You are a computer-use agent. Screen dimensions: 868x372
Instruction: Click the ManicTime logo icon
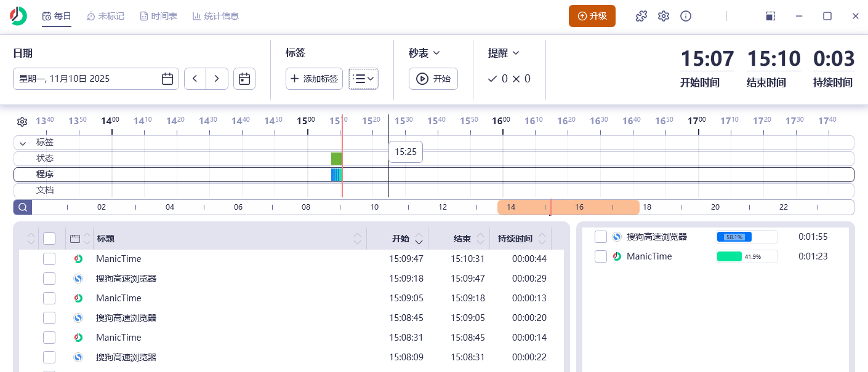18,15
